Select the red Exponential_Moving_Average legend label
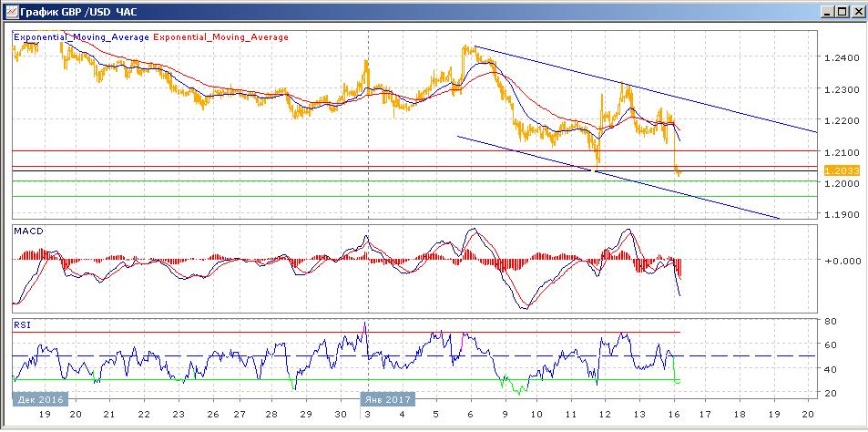Viewport: 868px width, 432px height. click(x=221, y=37)
